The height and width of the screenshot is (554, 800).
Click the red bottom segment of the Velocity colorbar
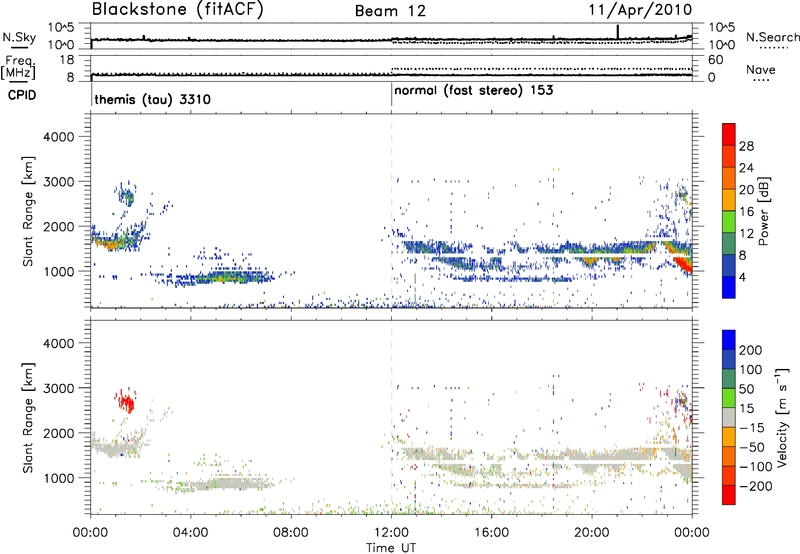tap(729, 495)
